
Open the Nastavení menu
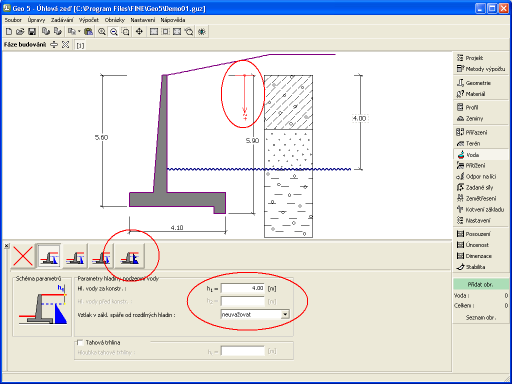143,20
